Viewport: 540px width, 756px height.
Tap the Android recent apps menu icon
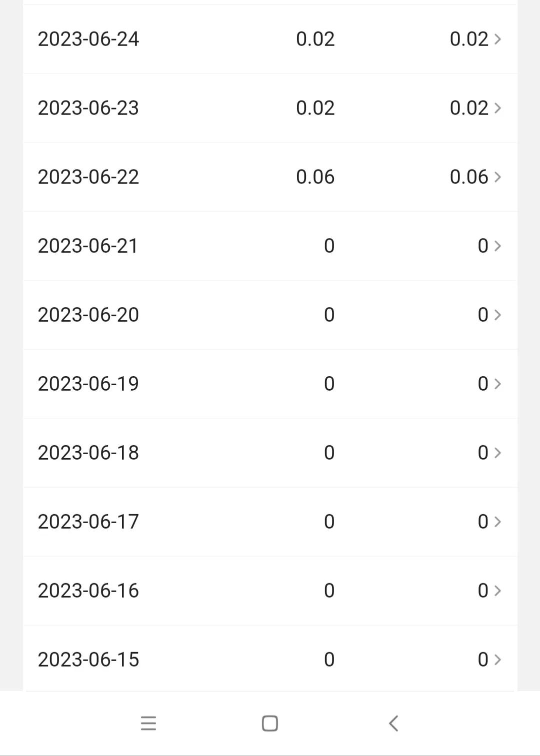click(x=148, y=723)
